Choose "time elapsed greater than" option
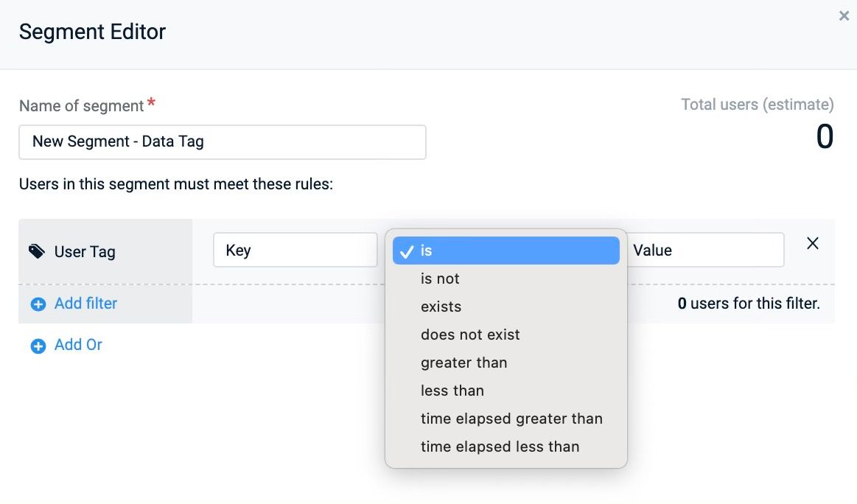The image size is (857, 504). (x=506, y=419)
